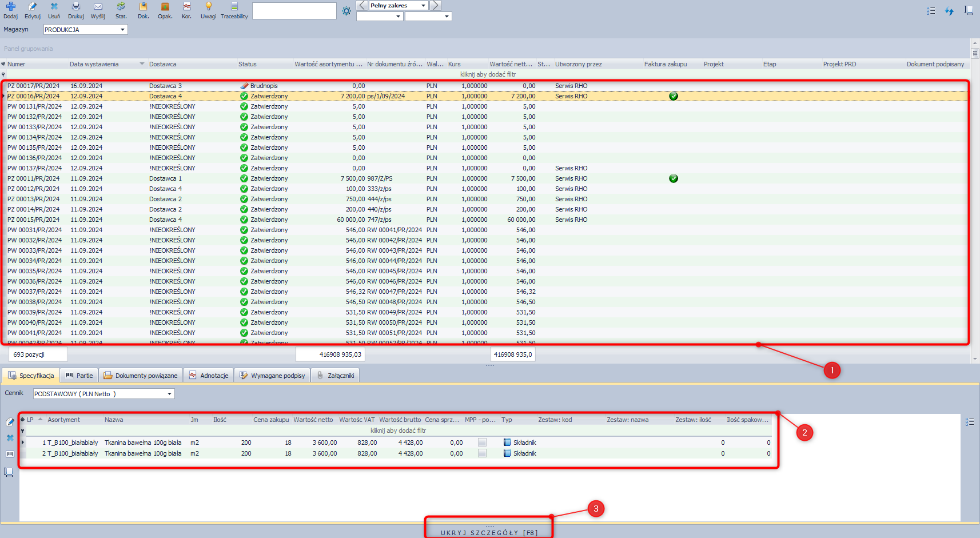Open the settings gear next to the search box

(x=346, y=11)
